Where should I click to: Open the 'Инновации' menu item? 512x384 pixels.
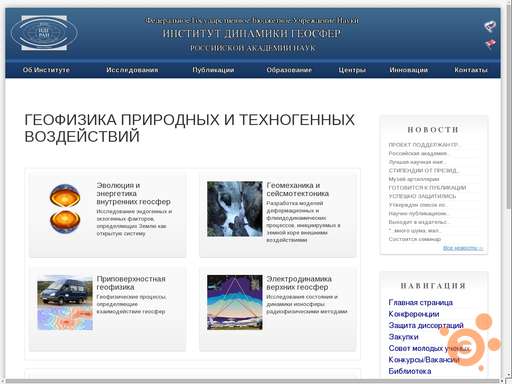tap(409, 70)
